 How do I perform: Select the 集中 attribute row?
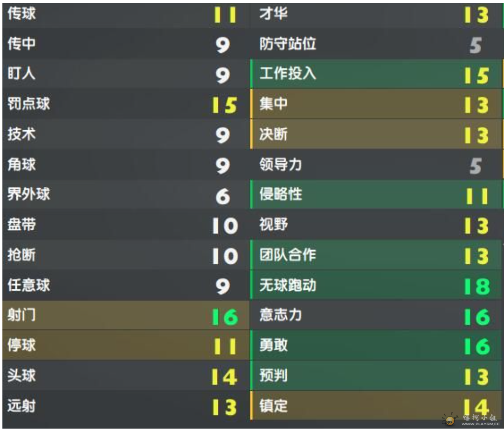[x=376, y=104]
